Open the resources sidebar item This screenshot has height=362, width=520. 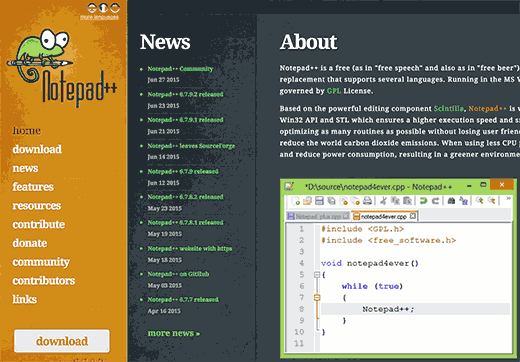(37, 206)
